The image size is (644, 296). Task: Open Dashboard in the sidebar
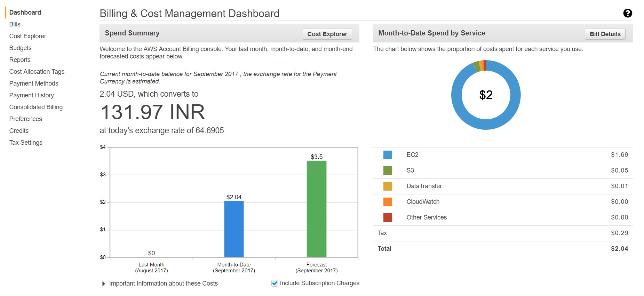point(25,13)
